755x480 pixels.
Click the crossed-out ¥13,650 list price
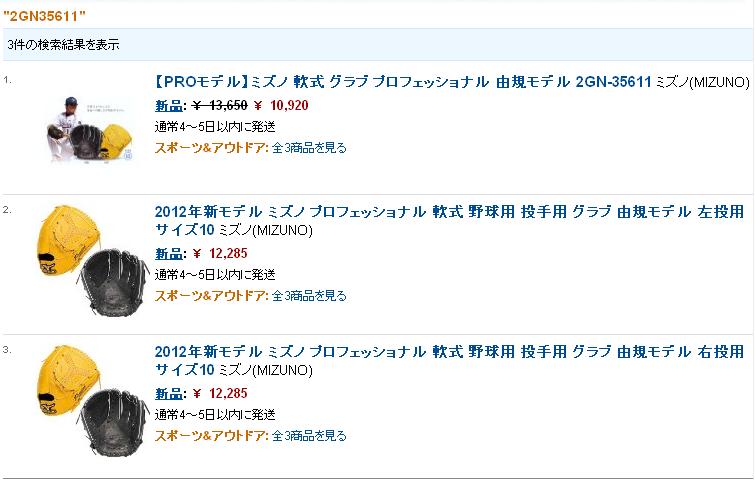tap(220, 104)
